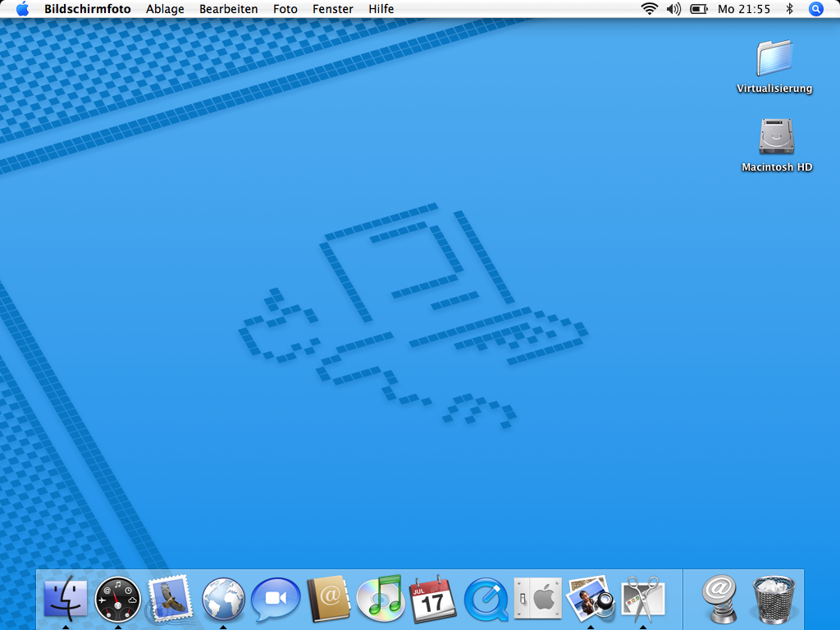
Task: Open the Ablage menu
Action: [165, 9]
